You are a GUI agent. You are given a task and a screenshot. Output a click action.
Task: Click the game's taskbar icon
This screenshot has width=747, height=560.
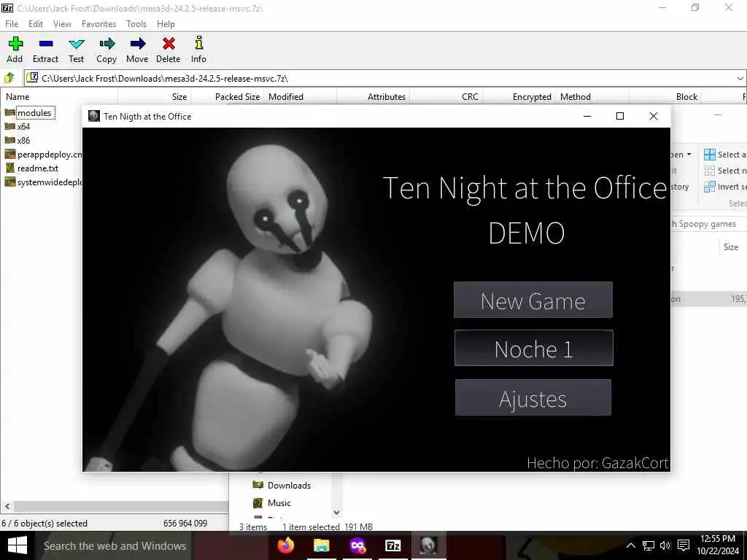(427, 545)
